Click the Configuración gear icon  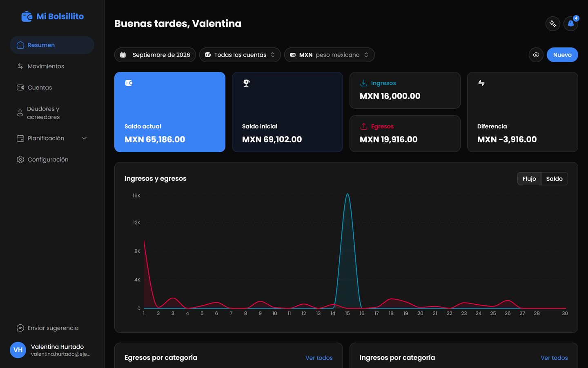point(20,159)
